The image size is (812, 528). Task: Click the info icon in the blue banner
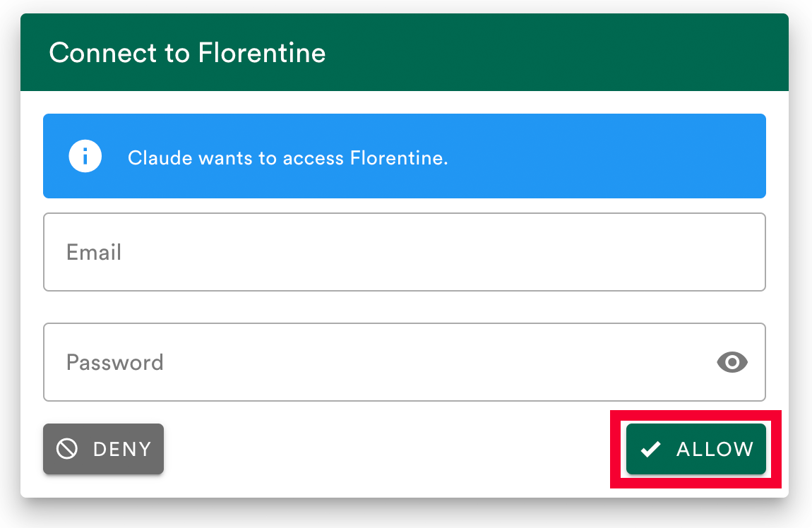pos(85,156)
